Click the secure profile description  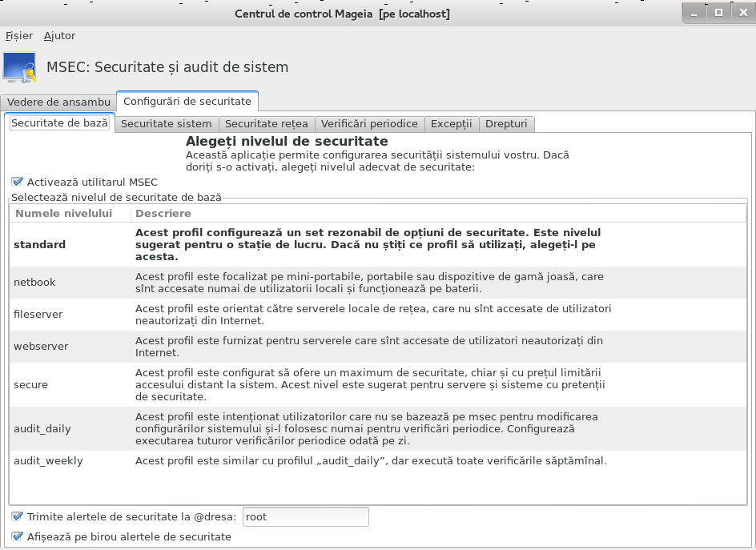pos(370,384)
